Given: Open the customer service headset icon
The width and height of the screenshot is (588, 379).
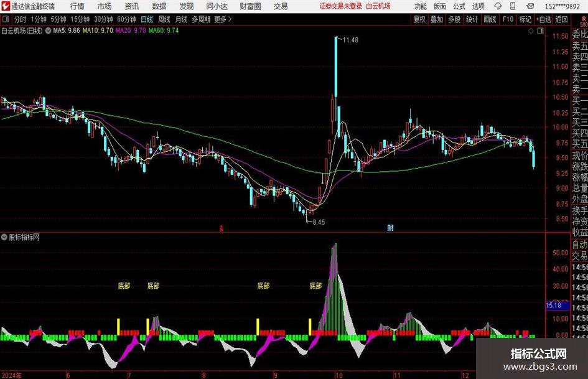Looking at the screenshot, I should click(x=498, y=6).
